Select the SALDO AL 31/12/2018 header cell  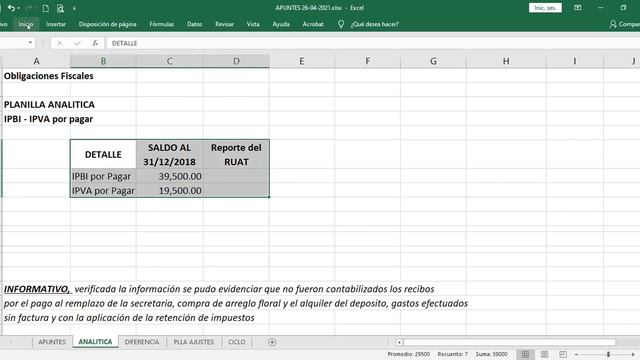click(169, 155)
